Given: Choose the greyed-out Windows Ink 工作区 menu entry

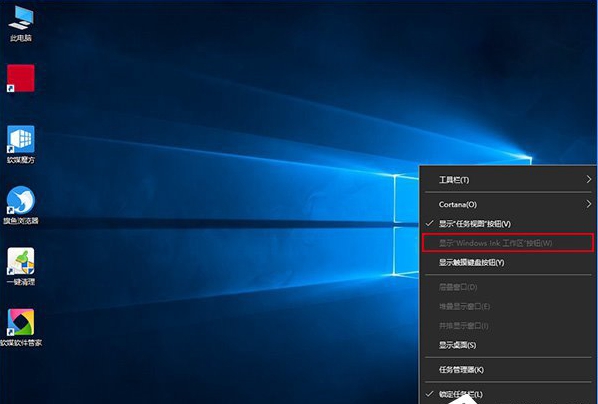Looking at the screenshot, I should [508, 243].
